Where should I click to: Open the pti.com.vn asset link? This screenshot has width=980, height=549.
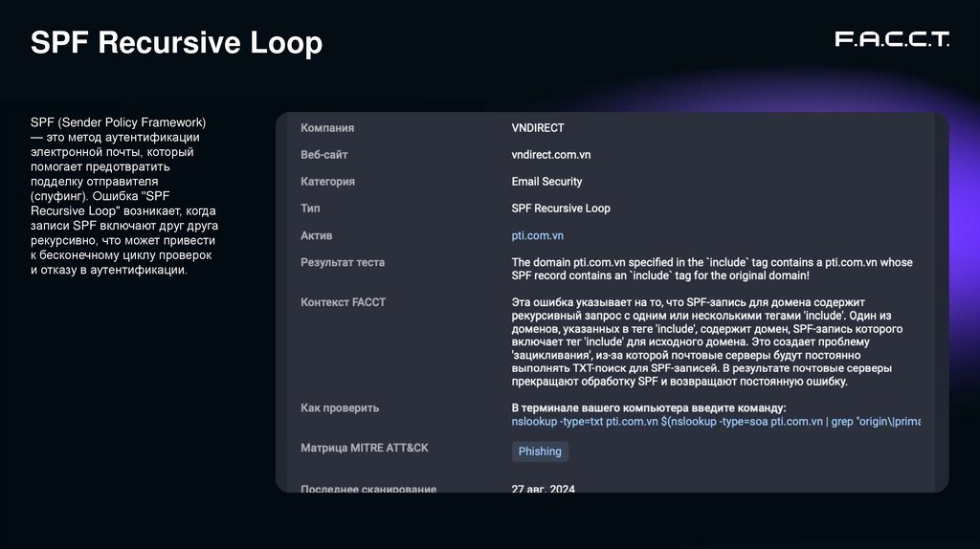tap(537, 235)
